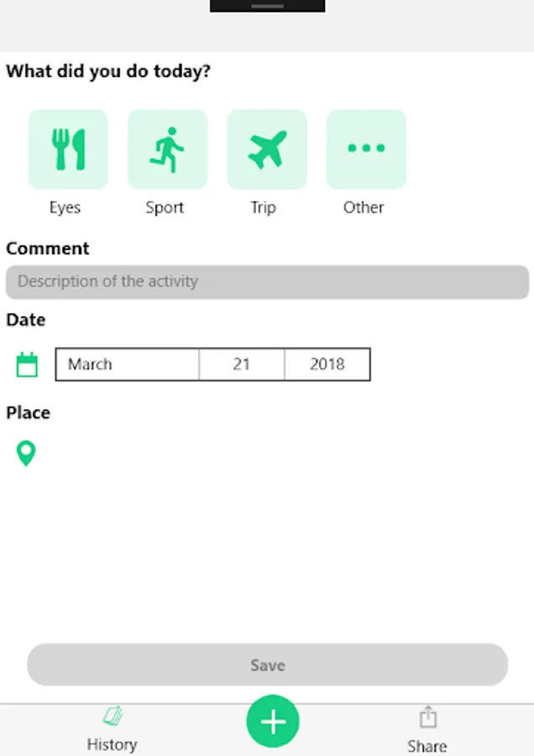Click the History pages icon
534x756 pixels.
click(x=113, y=716)
